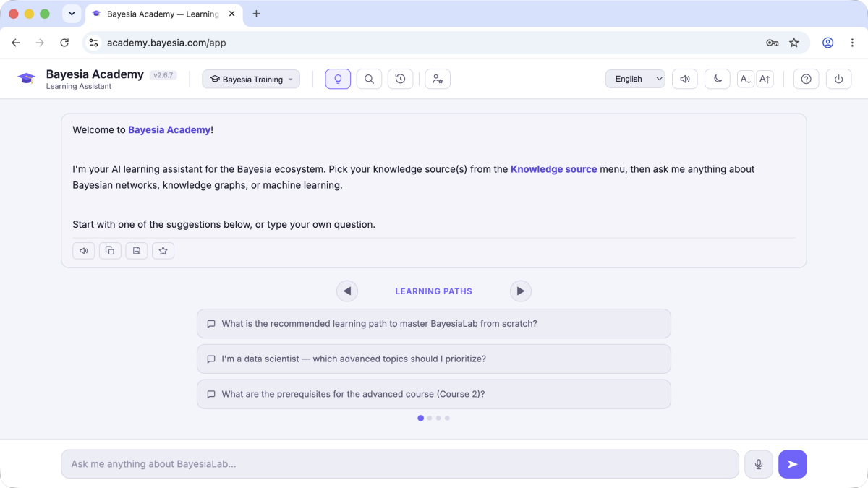Copy the welcome message

pyautogui.click(x=110, y=251)
